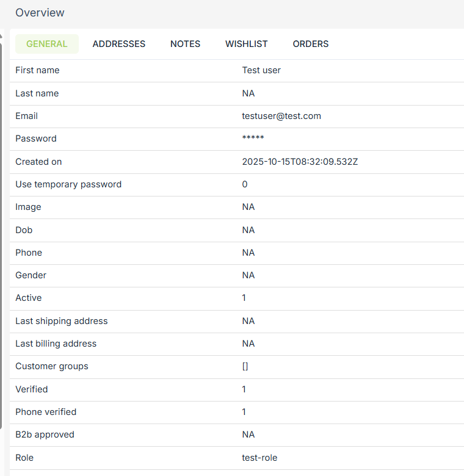Select the General tab
The height and width of the screenshot is (476, 464).
click(x=47, y=44)
